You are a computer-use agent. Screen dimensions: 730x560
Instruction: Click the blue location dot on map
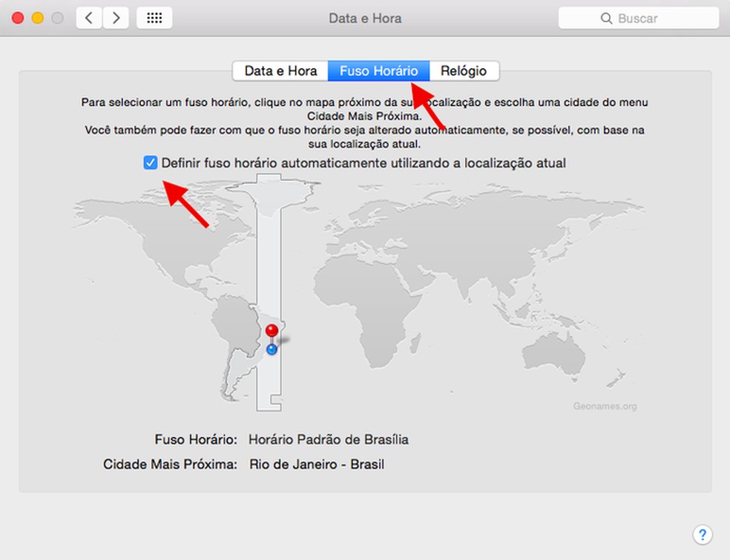click(272, 349)
